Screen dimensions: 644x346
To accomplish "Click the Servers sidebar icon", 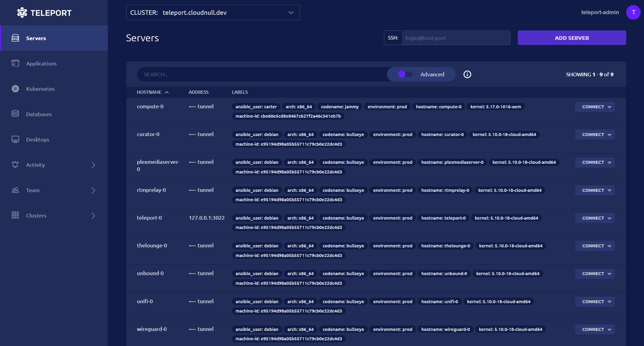I will click(x=15, y=38).
